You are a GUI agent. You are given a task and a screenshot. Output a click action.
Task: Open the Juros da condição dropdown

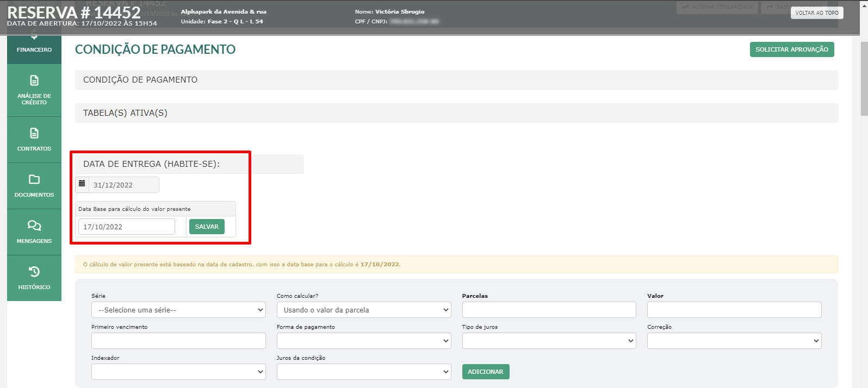click(x=364, y=372)
